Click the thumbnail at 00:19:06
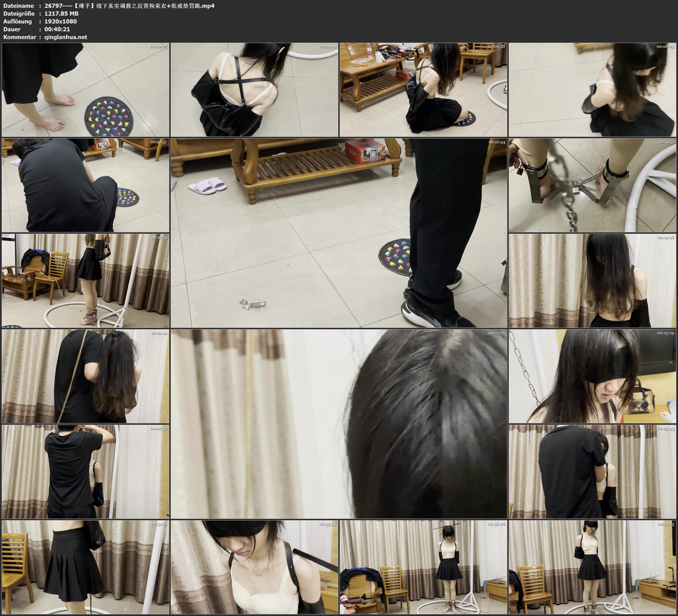Image resolution: width=678 pixels, height=616 pixels. 593,281
